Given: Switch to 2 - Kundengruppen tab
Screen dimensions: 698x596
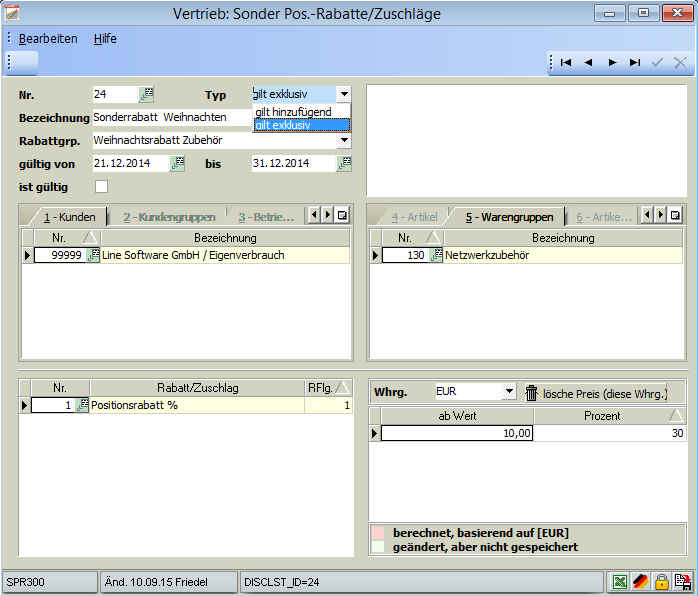Looking at the screenshot, I should (169, 217).
